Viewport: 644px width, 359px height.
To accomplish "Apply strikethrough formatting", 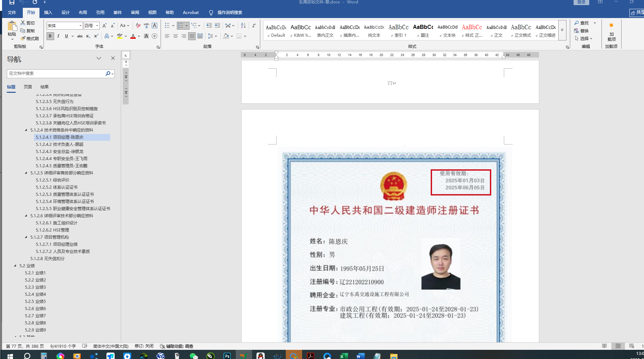I will point(80,36).
